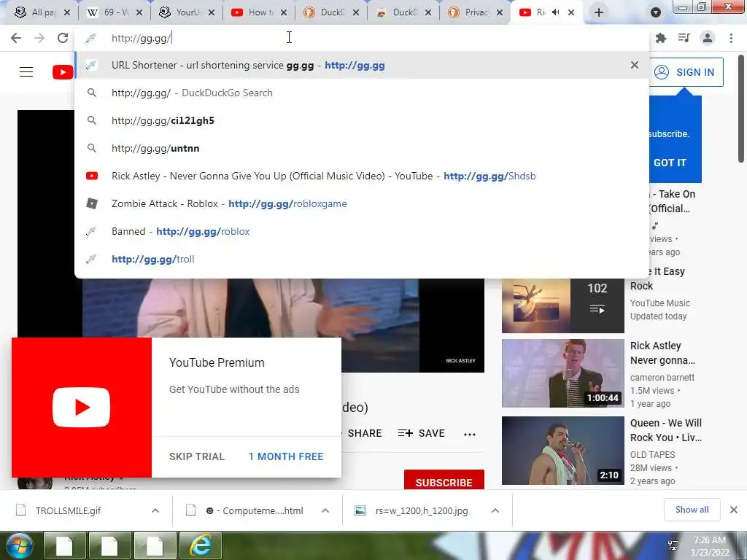Image resolution: width=747 pixels, height=560 pixels.
Task: Open the Rick Astley Never gonna title link
Action: click(662, 353)
